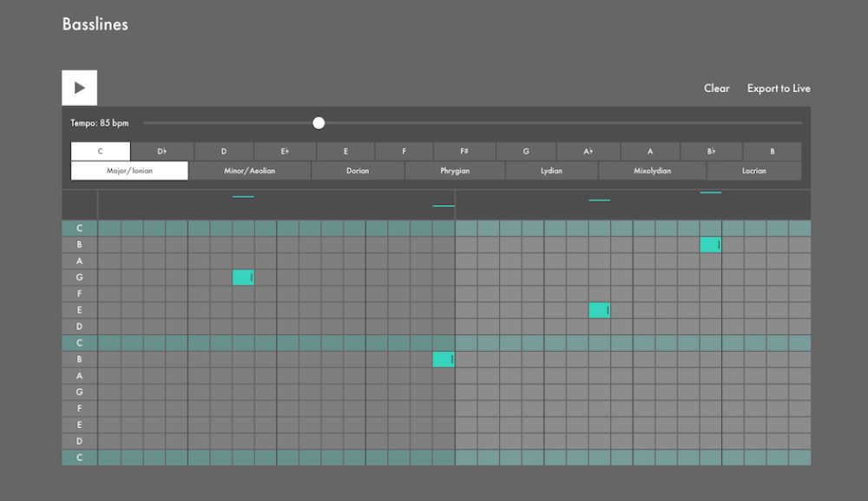
Task: Click Export to Live
Action: coord(779,88)
